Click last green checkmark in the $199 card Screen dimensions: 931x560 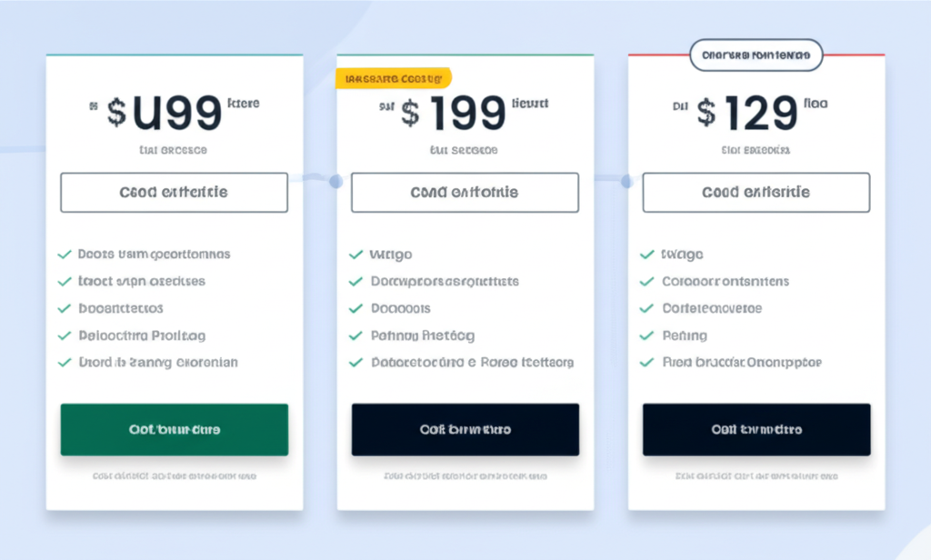coord(355,362)
